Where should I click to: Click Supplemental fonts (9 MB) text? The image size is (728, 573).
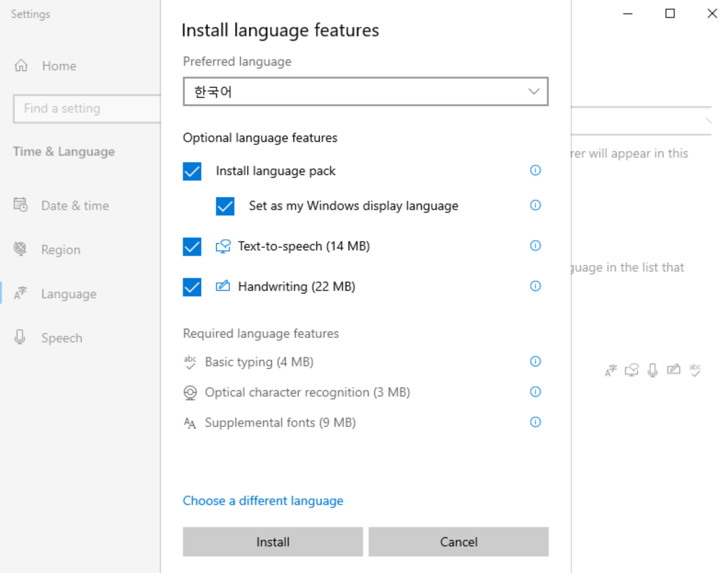click(280, 423)
